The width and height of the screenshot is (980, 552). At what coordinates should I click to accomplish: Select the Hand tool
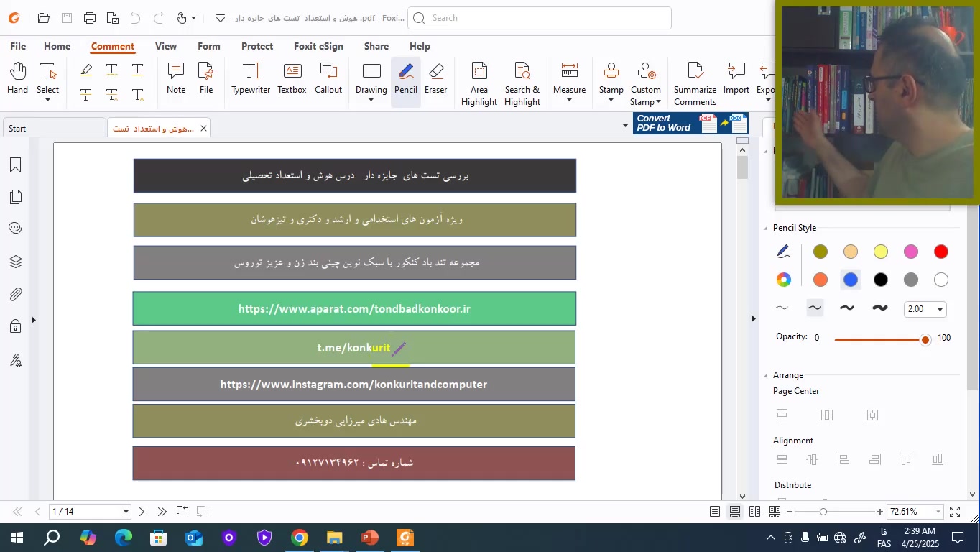click(17, 78)
